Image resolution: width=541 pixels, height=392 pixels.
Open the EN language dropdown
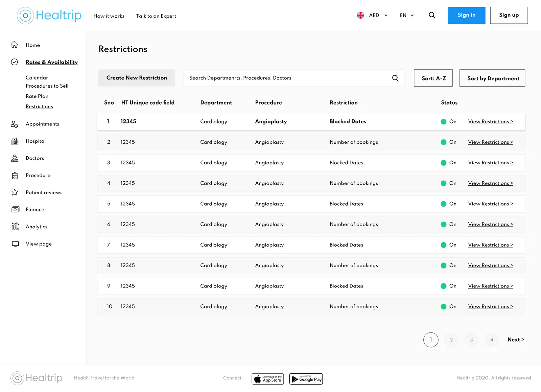point(407,15)
